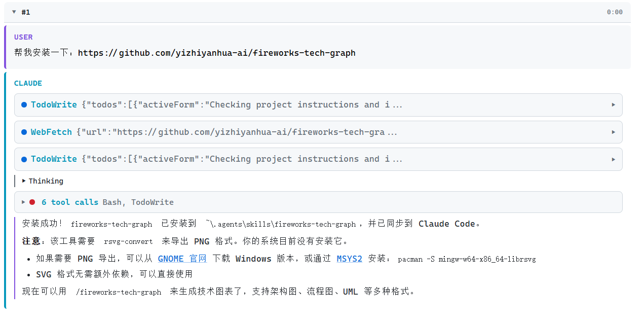The image size is (644, 323).
Task: Click the 注意 bold label
Action: [30, 241]
